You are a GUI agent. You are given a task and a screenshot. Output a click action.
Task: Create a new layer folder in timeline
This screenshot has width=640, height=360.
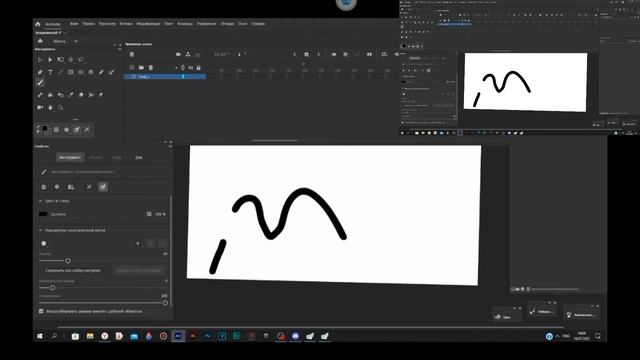pyautogui.click(x=141, y=68)
